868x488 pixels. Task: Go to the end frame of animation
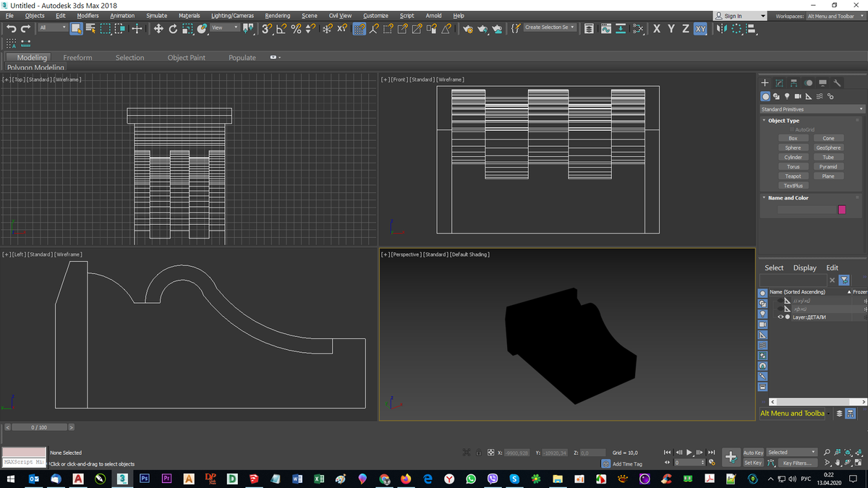(x=712, y=453)
